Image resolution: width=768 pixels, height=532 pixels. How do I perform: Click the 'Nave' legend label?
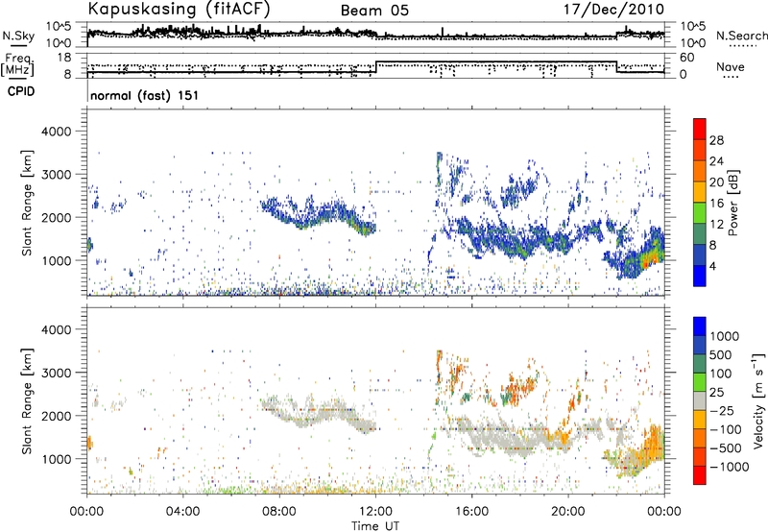731,66
